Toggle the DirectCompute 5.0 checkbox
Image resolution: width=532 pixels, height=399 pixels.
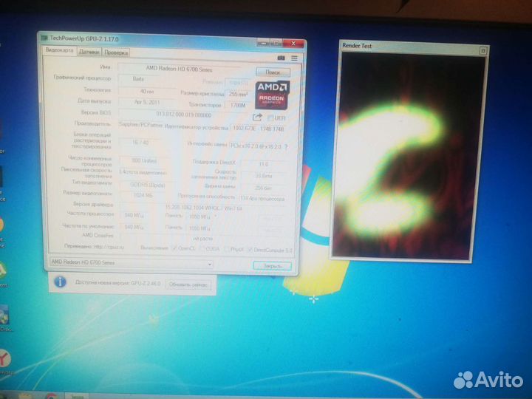[250, 250]
